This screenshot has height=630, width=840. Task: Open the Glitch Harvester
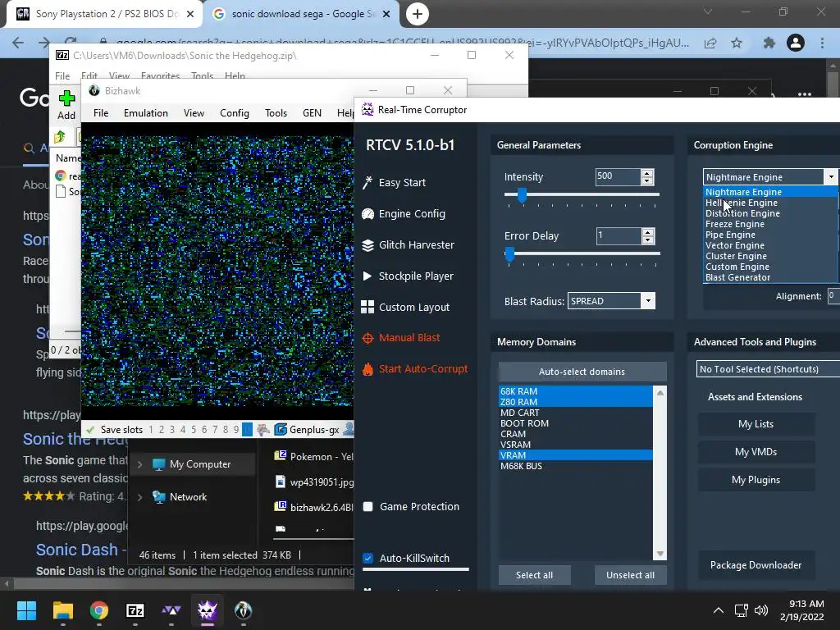[409, 244]
